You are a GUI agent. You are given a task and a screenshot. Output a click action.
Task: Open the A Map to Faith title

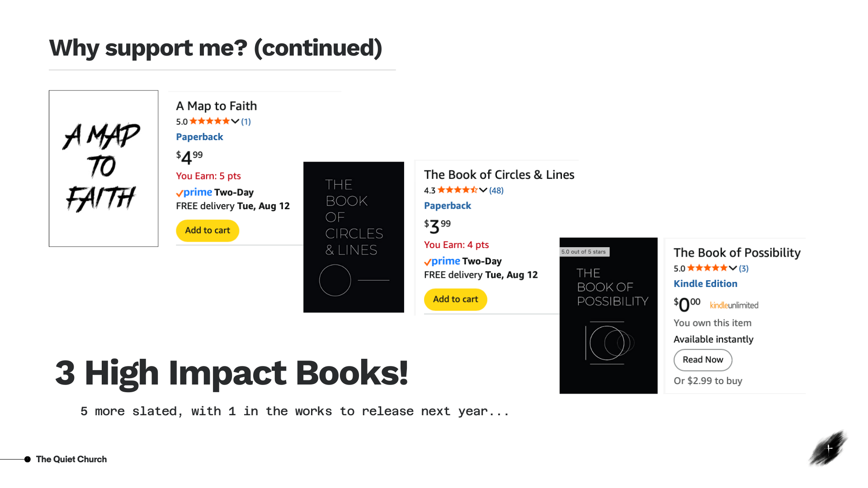[x=216, y=106]
